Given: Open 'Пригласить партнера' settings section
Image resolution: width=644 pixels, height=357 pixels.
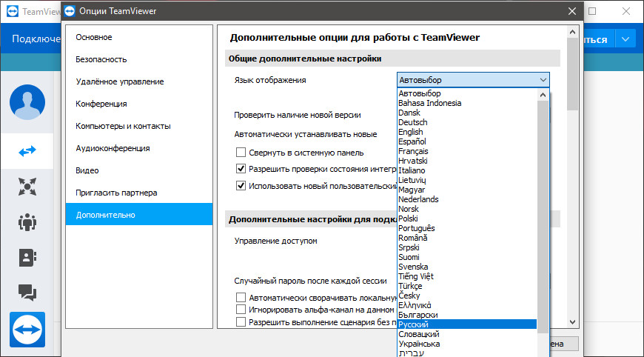Looking at the screenshot, I should click(x=139, y=193).
